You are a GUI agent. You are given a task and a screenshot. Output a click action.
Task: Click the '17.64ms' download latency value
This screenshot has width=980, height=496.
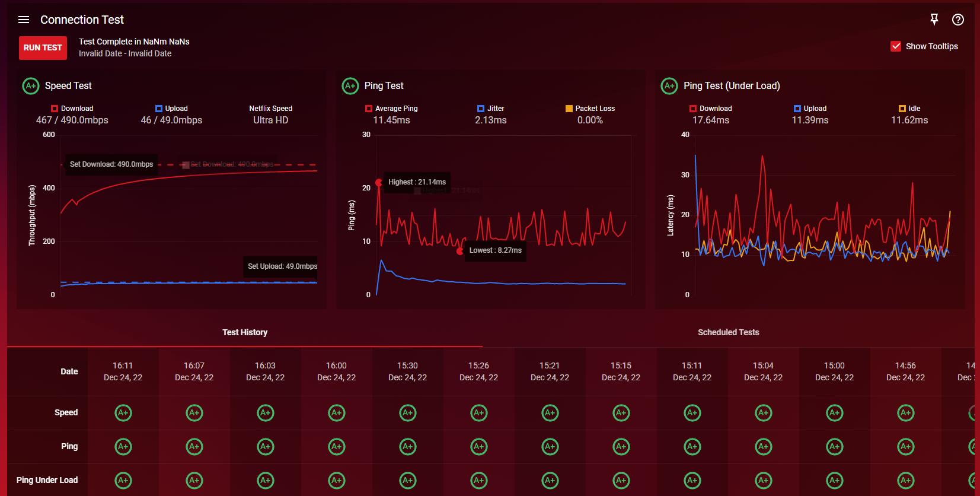click(x=711, y=120)
